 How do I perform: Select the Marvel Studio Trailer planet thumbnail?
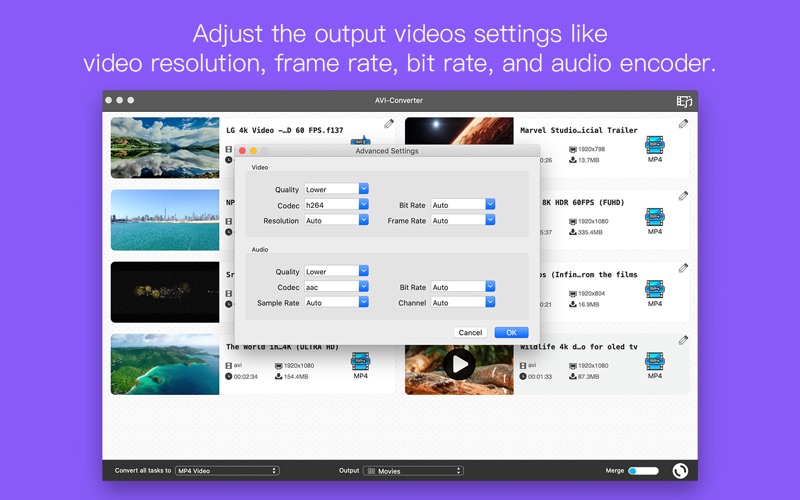[459, 131]
